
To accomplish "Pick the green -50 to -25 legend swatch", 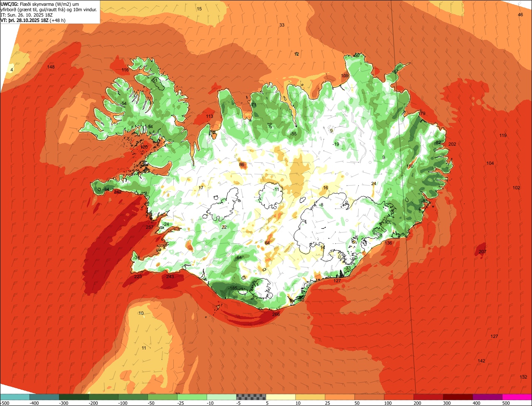I will click(163, 397).
